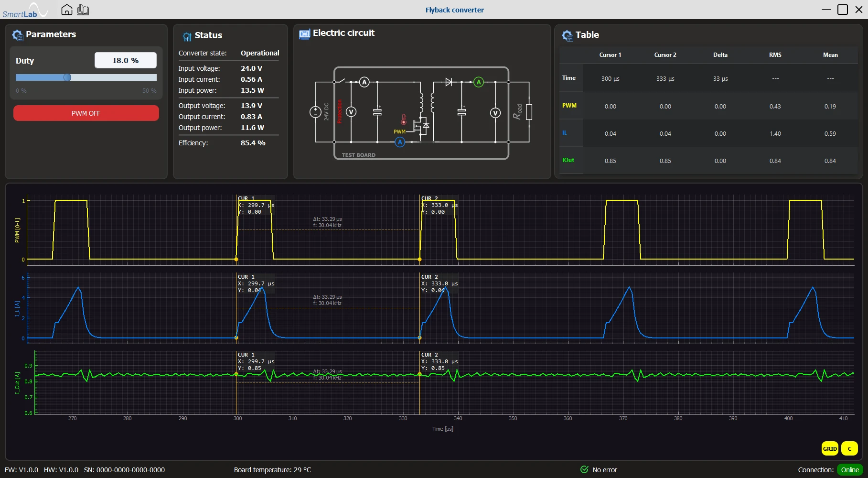Click the 24V DC source symbol

(x=315, y=112)
